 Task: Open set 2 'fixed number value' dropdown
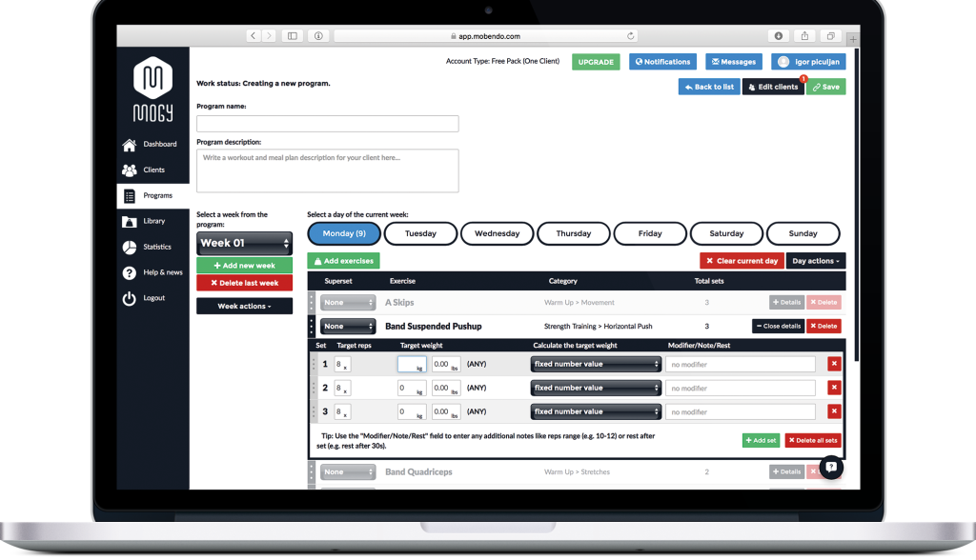pyautogui.click(x=596, y=389)
